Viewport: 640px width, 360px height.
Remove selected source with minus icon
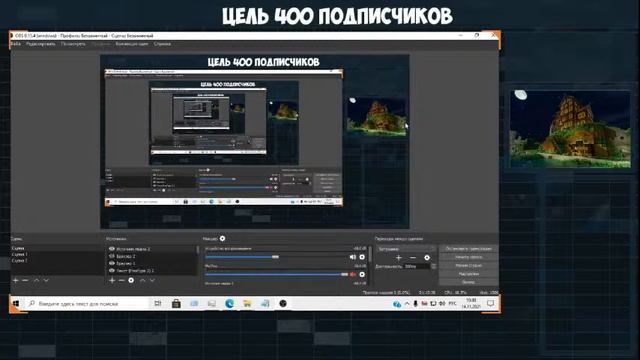pos(121,280)
